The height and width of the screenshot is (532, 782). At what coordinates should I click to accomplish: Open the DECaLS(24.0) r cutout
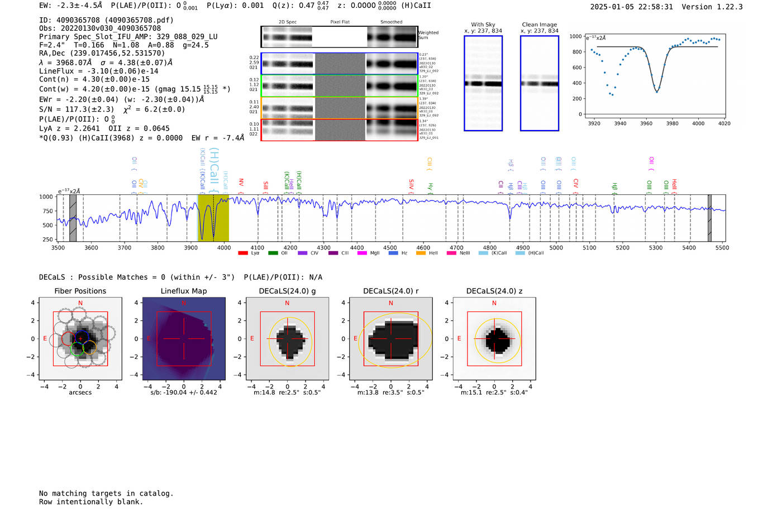[x=391, y=339]
